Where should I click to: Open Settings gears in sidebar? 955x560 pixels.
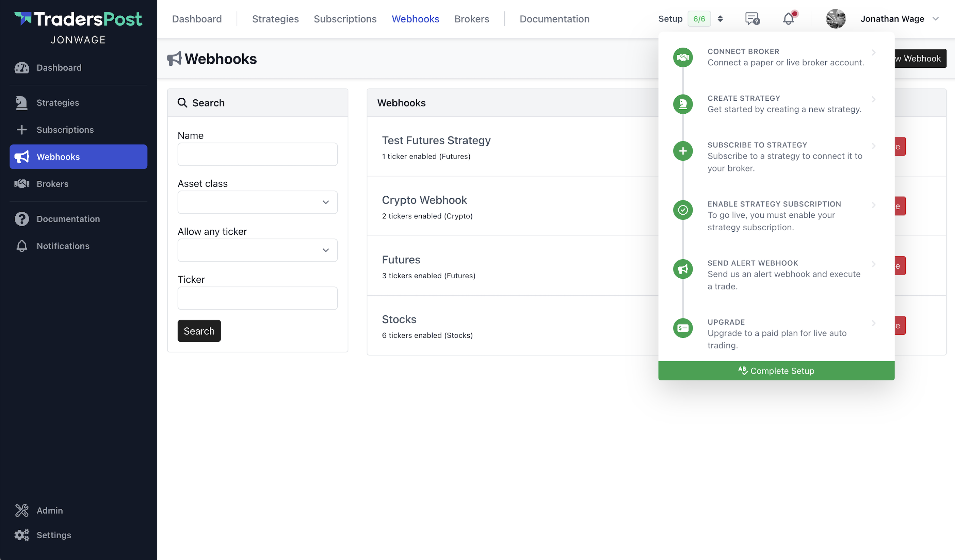pos(53,535)
